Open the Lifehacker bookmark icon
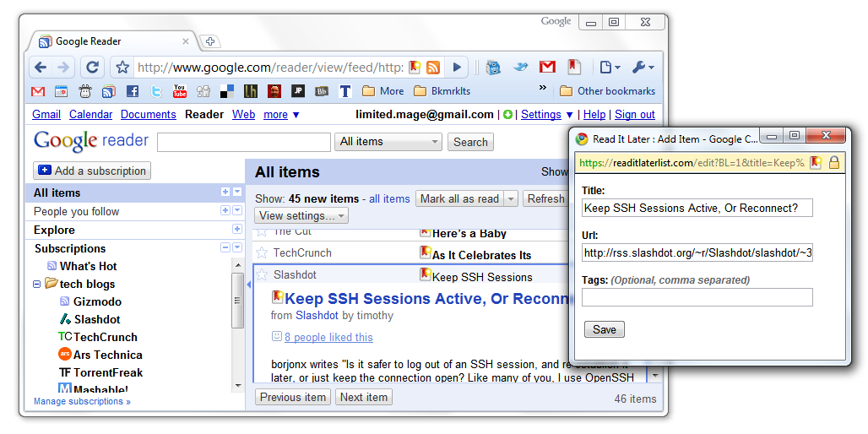Screen dimensions: 868x434 pos(251,91)
